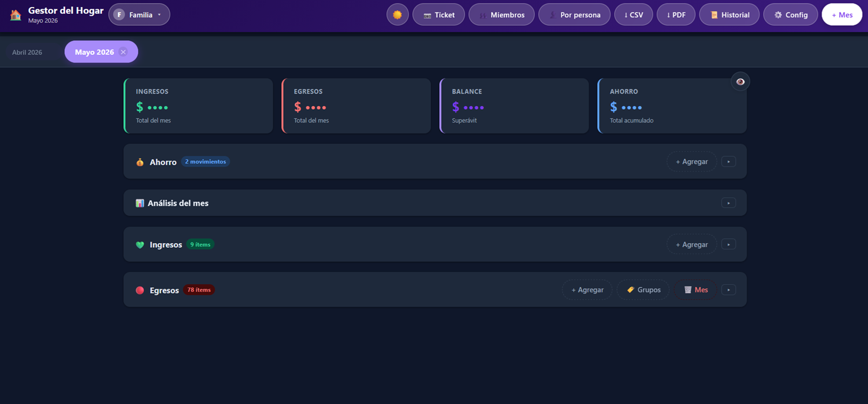Click the money bag Ahorro icon

tap(140, 162)
